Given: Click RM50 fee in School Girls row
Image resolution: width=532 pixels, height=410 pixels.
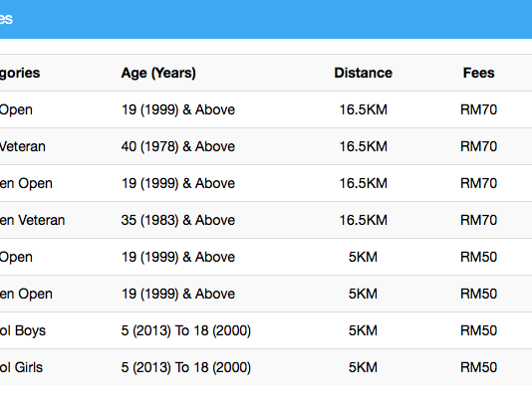Looking at the screenshot, I should [479, 367].
